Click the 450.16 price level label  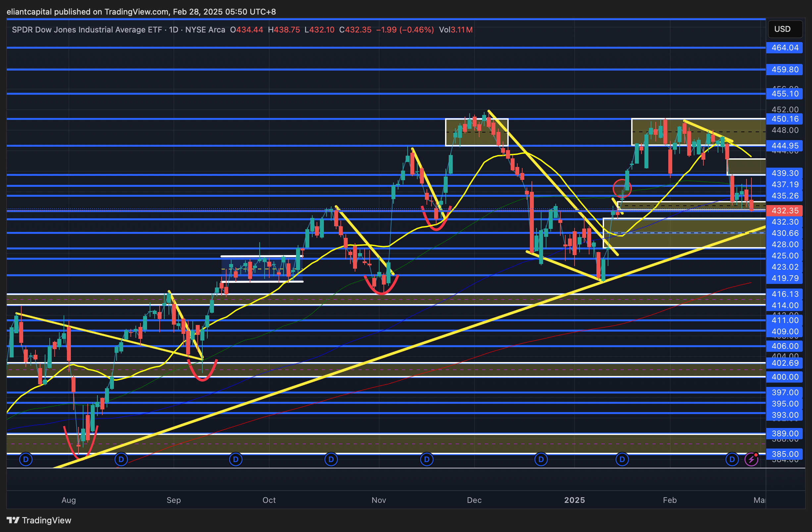pyautogui.click(x=784, y=119)
